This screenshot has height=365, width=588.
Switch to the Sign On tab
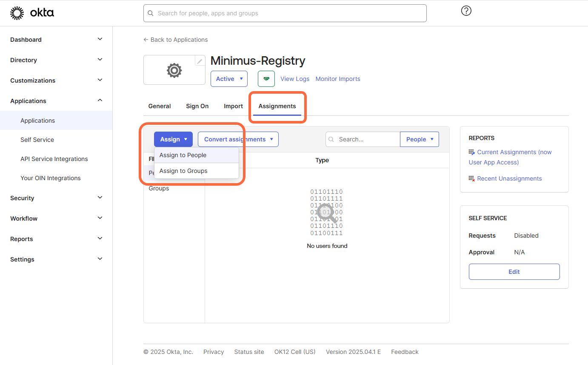(x=197, y=106)
